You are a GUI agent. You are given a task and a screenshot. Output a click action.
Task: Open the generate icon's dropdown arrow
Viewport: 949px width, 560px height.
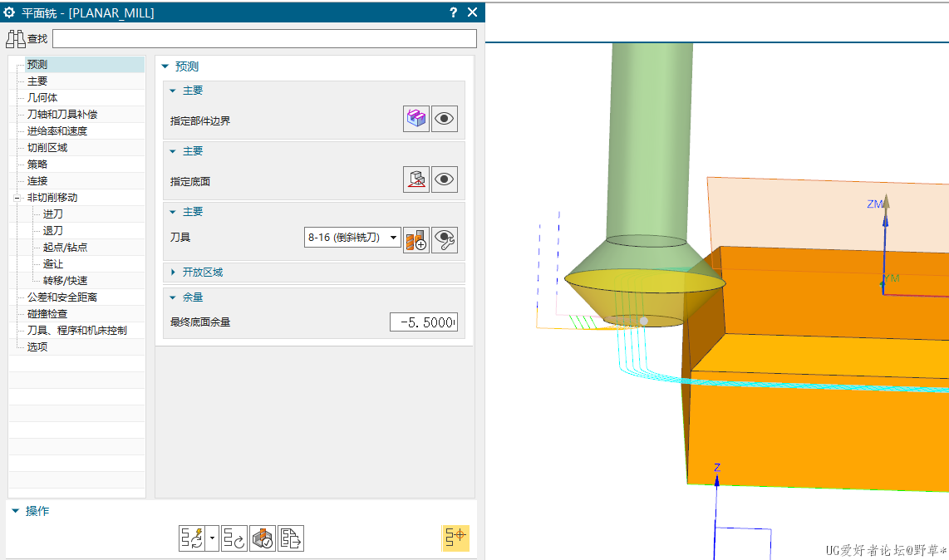point(213,538)
